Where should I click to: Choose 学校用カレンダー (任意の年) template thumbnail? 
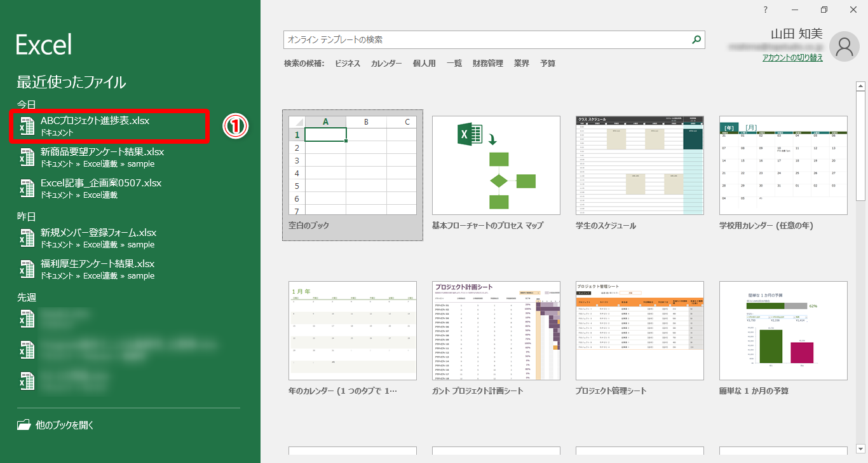[783, 165]
